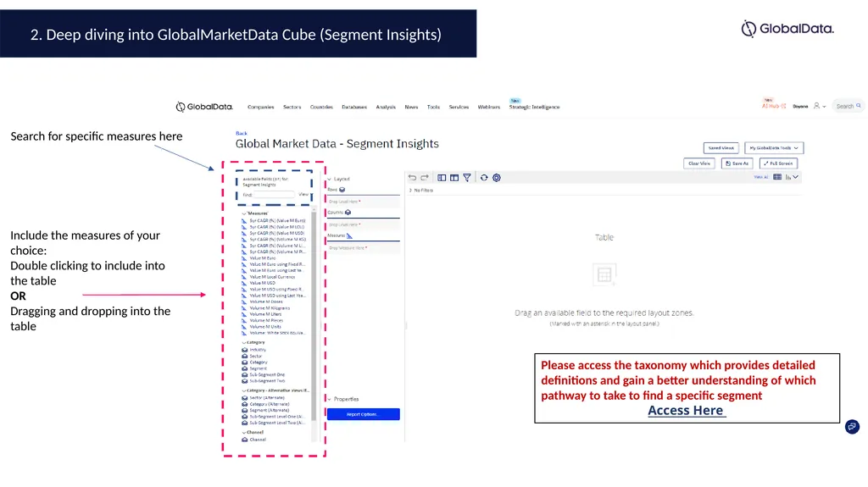868x487 pixels.
Task: Collapse the Channel group
Action: pyautogui.click(x=243, y=433)
